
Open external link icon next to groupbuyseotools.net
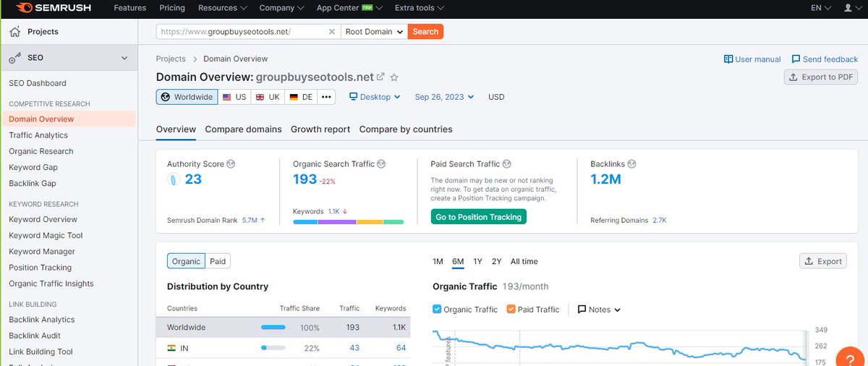coord(381,77)
